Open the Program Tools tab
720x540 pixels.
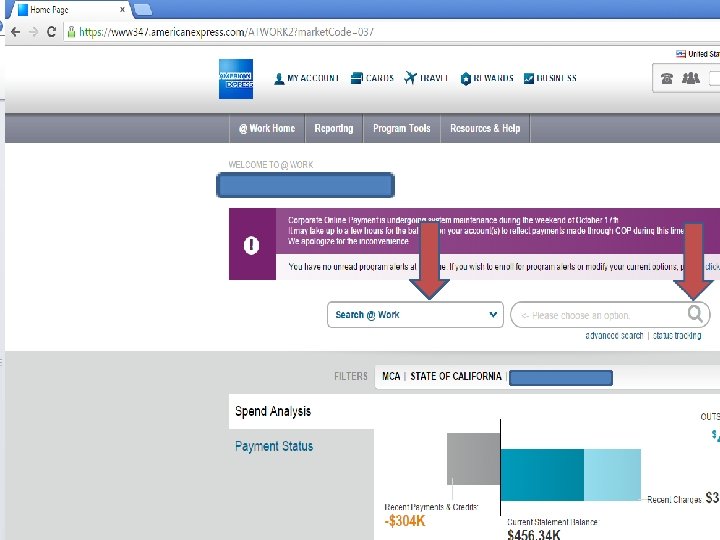pos(402,129)
